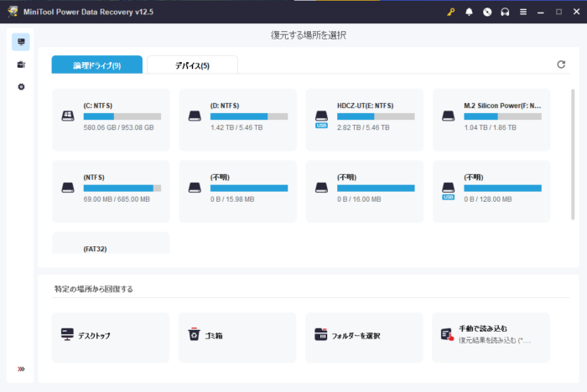Image resolution: width=587 pixels, height=392 pixels.
Task: Click the M.2 Silicon Power drive icon
Action: [448, 116]
